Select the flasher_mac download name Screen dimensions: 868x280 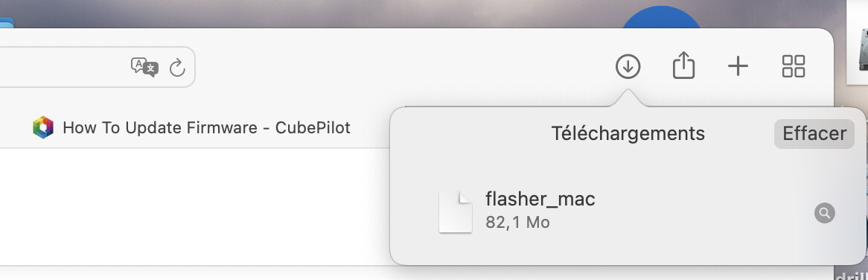540,199
